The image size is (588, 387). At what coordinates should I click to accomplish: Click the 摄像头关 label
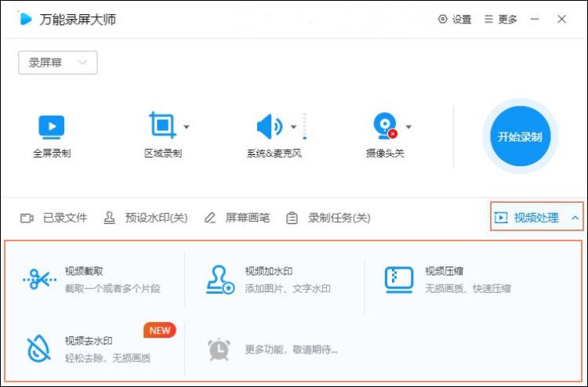[385, 154]
